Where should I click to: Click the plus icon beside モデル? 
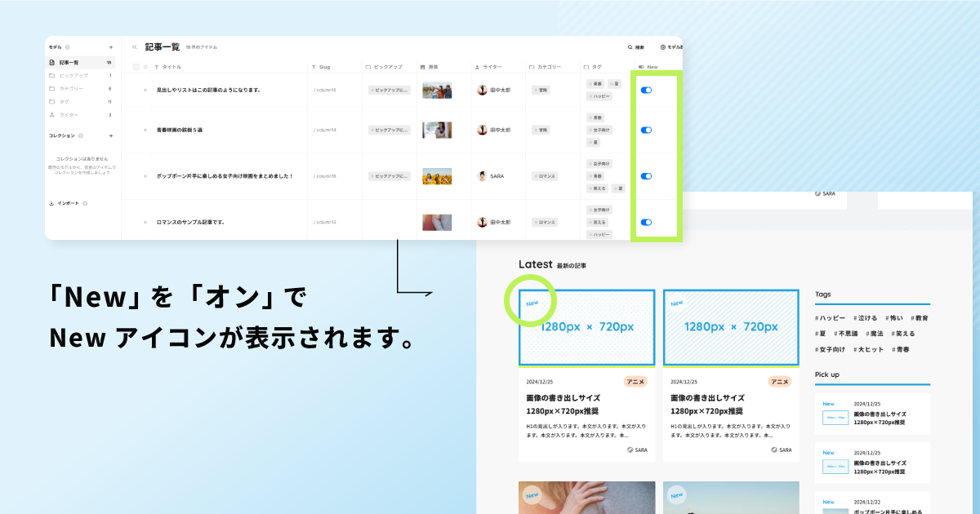click(x=111, y=47)
